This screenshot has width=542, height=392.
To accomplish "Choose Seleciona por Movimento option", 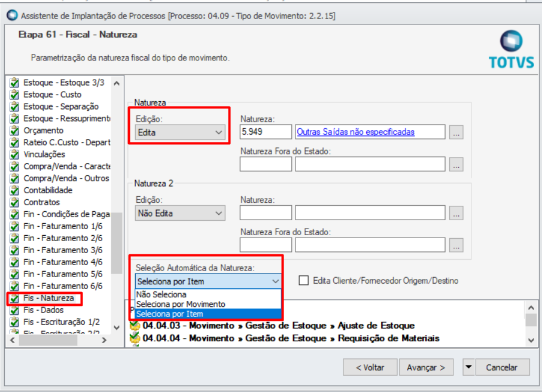I will coord(208,304).
